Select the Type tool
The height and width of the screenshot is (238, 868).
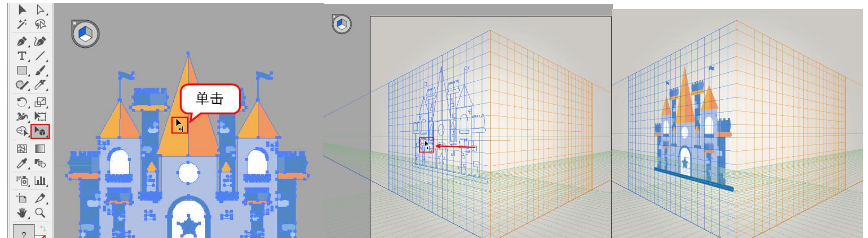coord(22,56)
